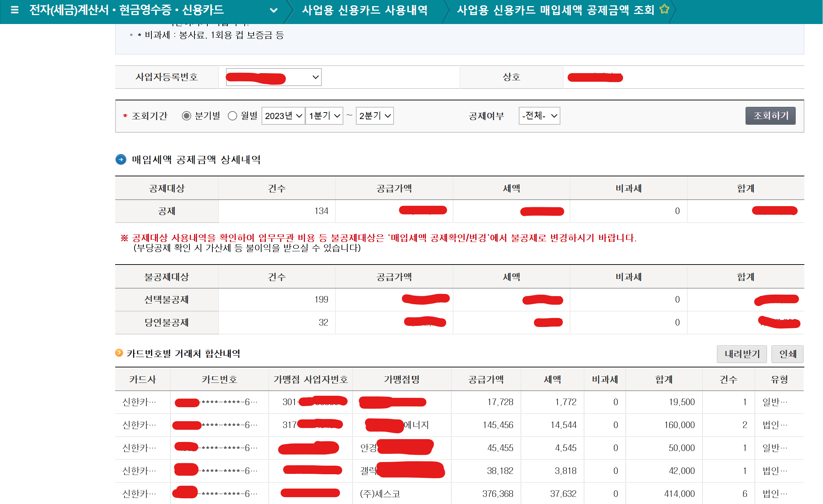
Task: Click the 선택불공제 row showing 199 건수
Action: [x=166, y=300]
